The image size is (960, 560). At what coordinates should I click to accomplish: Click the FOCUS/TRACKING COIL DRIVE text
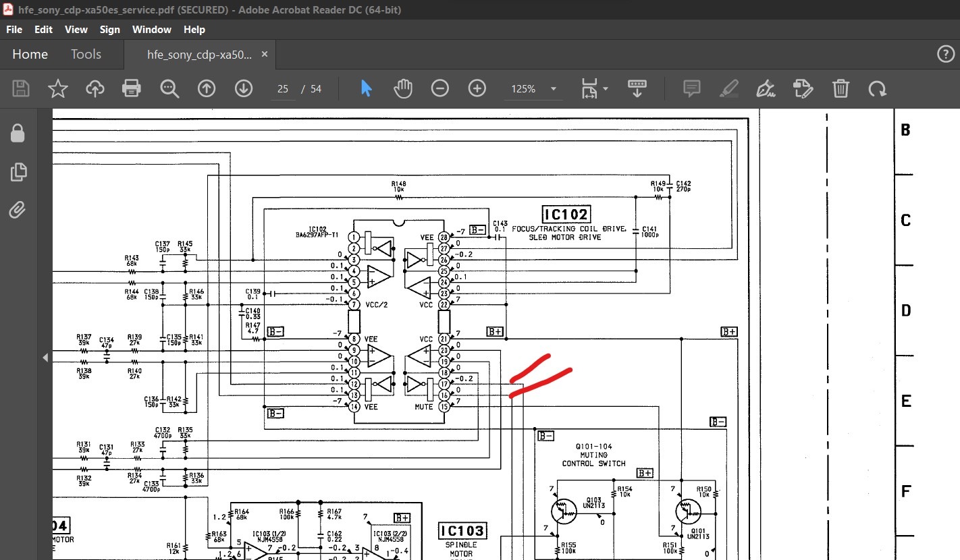click(569, 229)
